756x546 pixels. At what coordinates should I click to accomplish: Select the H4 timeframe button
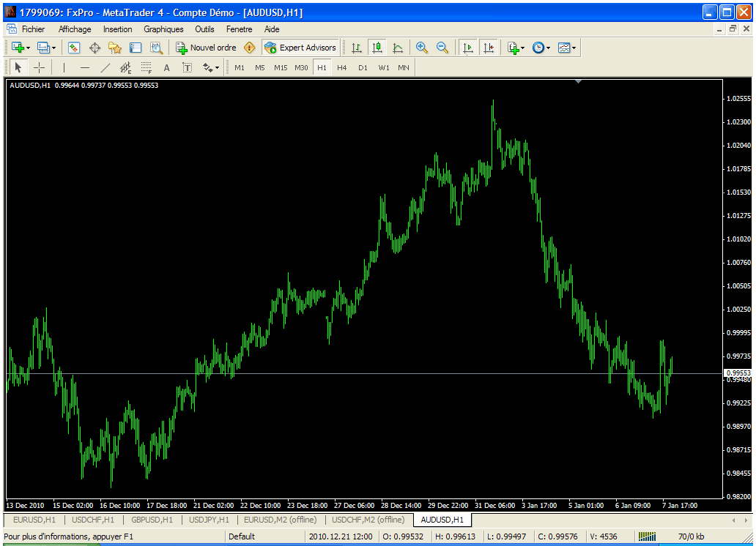point(342,67)
